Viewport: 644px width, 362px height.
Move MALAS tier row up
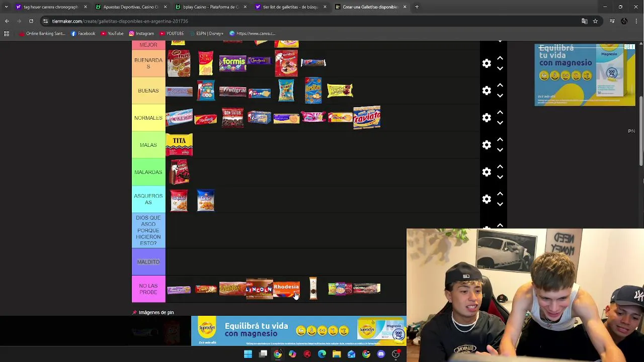coord(500,140)
